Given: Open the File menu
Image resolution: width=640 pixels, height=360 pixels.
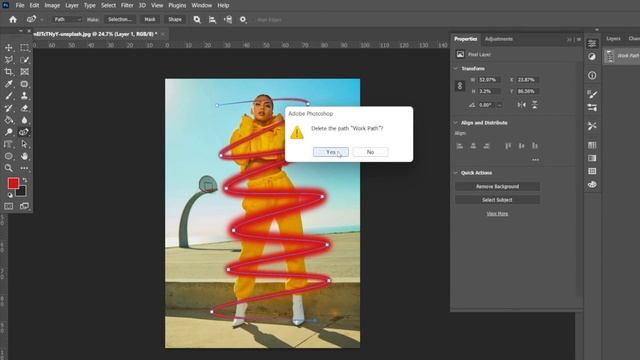Looking at the screenshot, I should (x=20, y=5).
